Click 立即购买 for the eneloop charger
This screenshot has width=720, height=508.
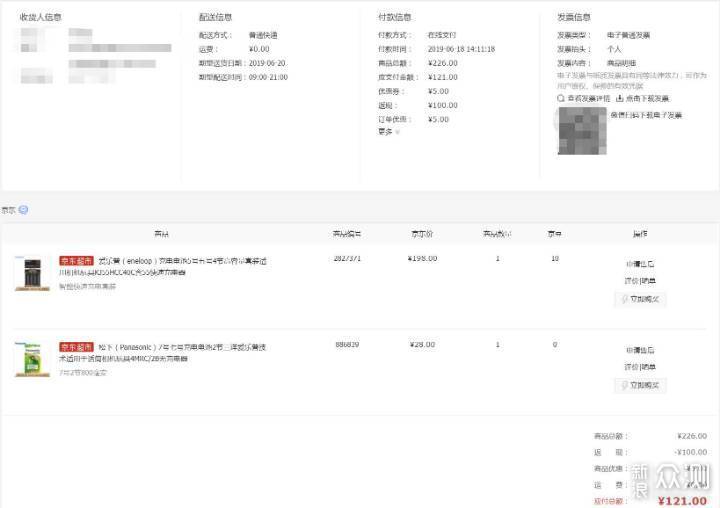(x=641, y=299)
